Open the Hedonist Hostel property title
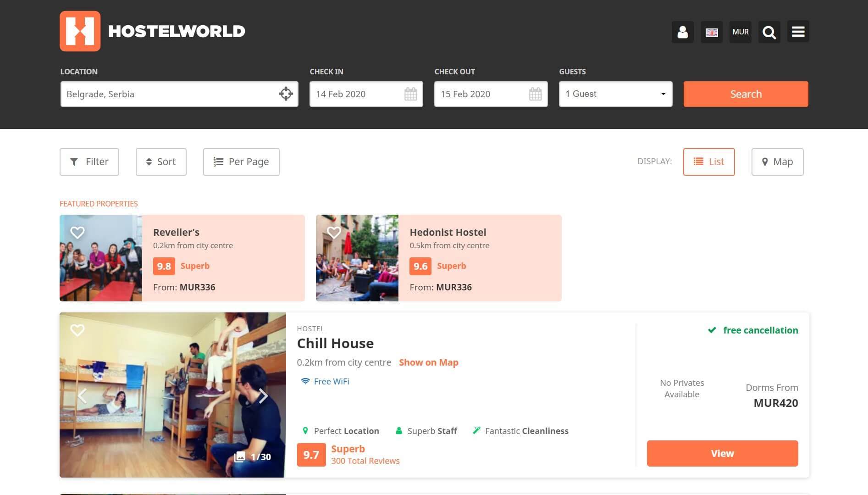Image resolution: width=868 pixels, height=495 pixels. point(448,232)
